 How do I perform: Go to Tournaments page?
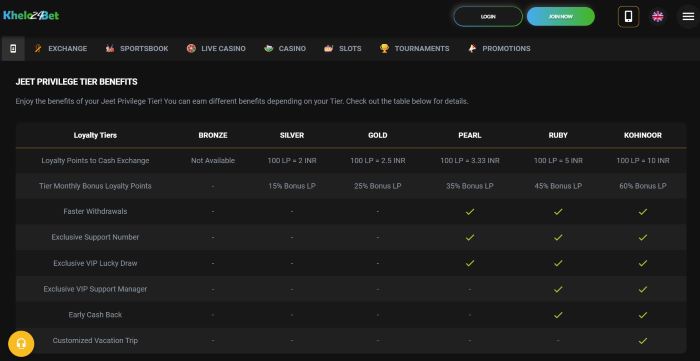422,49
